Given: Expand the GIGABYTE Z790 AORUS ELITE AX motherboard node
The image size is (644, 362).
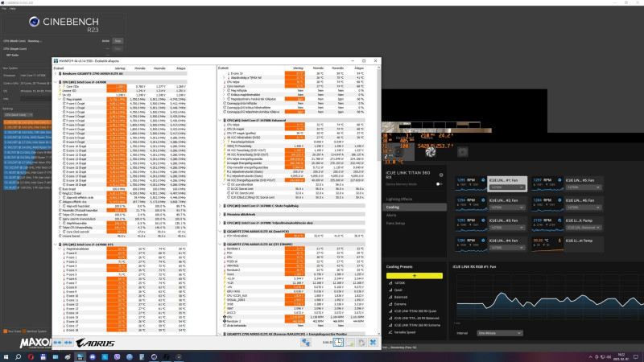Looking at the screenshot, I should pyautogui.click(x=56, y=73).
